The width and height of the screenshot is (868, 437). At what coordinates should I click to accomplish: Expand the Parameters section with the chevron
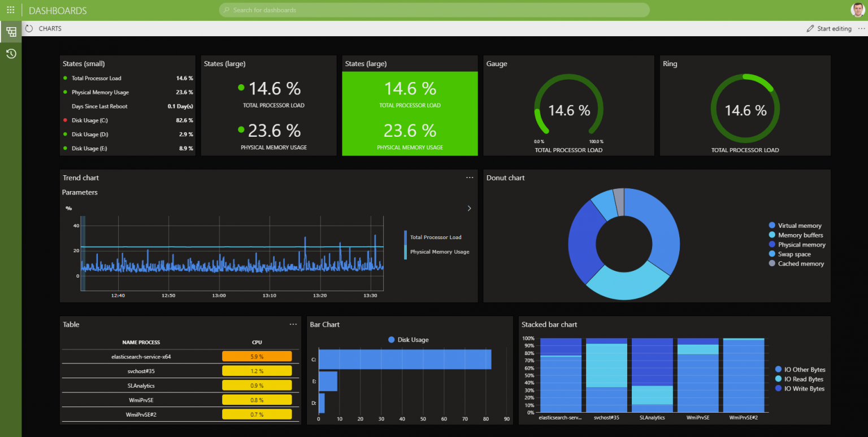click(469, 208)
